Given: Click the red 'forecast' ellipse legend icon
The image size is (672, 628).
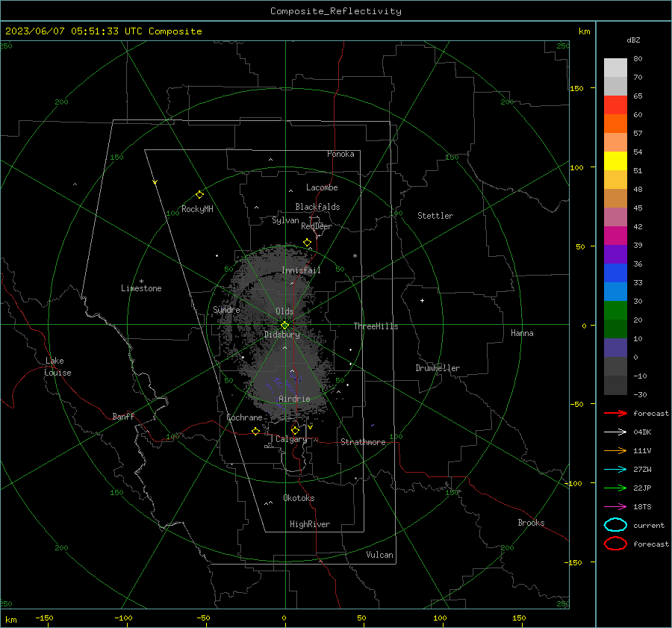Looking at the screenshot, I should tap(615, 544).
